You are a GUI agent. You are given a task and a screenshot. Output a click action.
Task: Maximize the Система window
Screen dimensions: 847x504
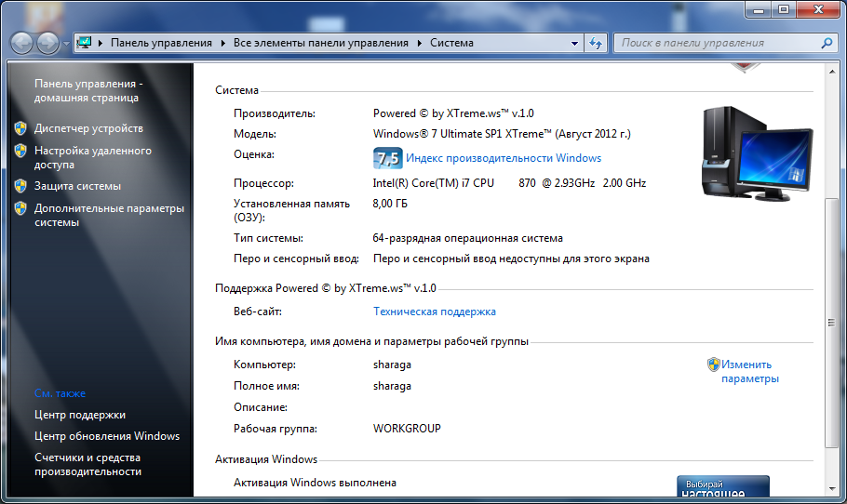click(784, 9)
